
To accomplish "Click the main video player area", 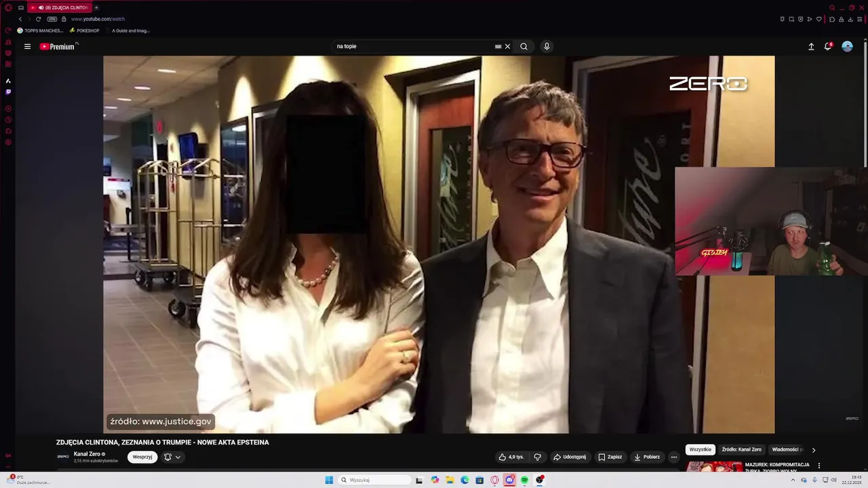I will (438, 244).
